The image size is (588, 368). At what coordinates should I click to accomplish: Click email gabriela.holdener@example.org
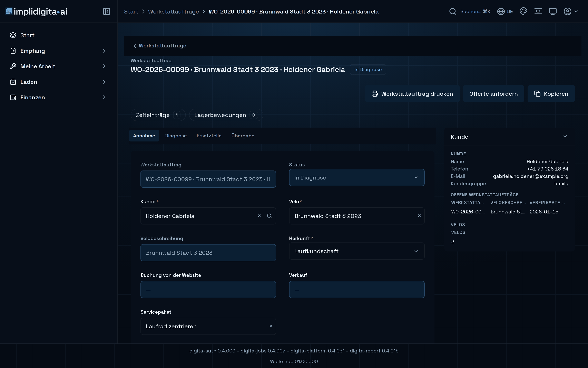[530, 176]
